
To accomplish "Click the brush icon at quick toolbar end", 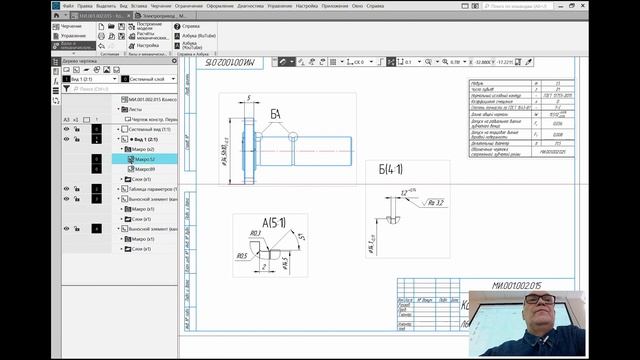I will (529, 62).
